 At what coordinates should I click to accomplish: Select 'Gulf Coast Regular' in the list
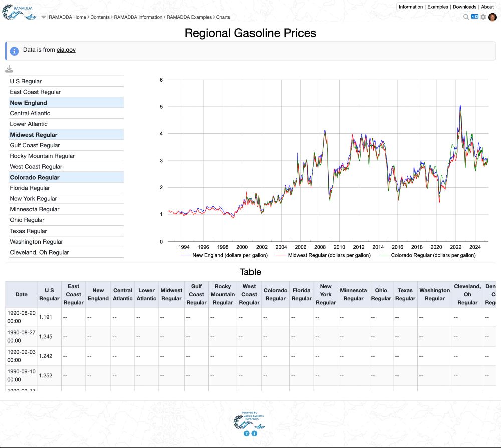click(x=67, y=145)
